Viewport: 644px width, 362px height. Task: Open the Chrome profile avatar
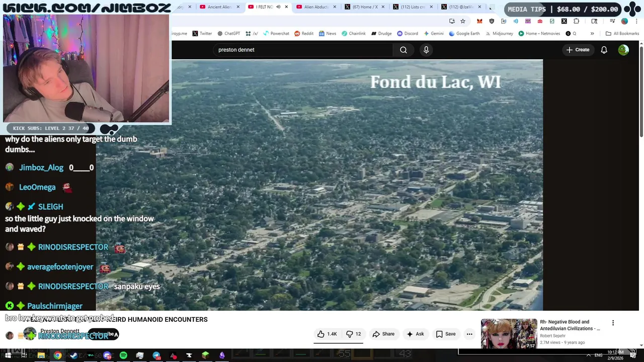tap(624, 21)
